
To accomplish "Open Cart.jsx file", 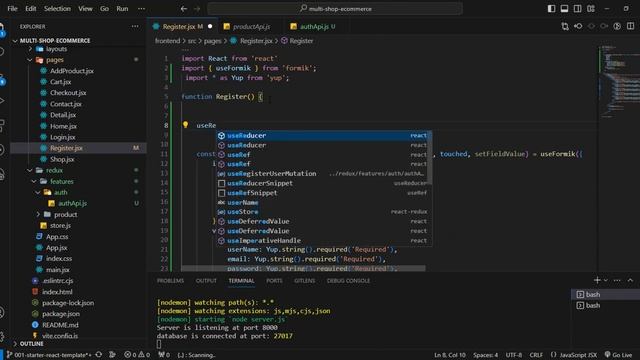I will pos(60,82).
